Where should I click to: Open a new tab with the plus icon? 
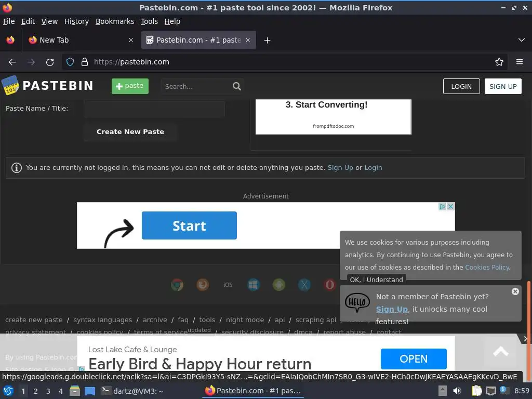268,41
